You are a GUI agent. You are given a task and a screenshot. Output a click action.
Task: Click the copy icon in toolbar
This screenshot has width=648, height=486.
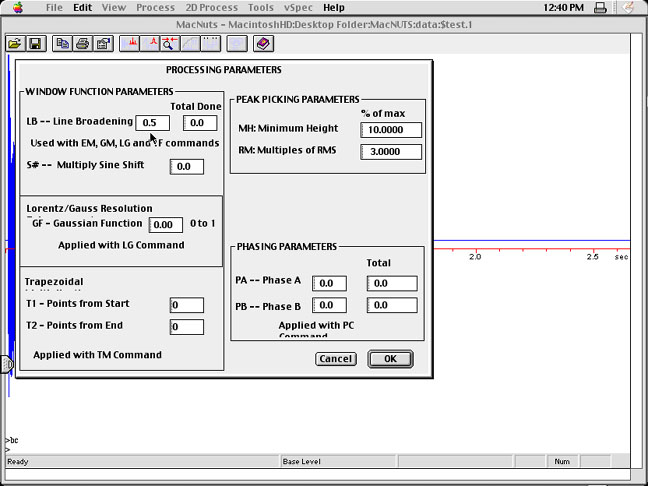[63, 44]
